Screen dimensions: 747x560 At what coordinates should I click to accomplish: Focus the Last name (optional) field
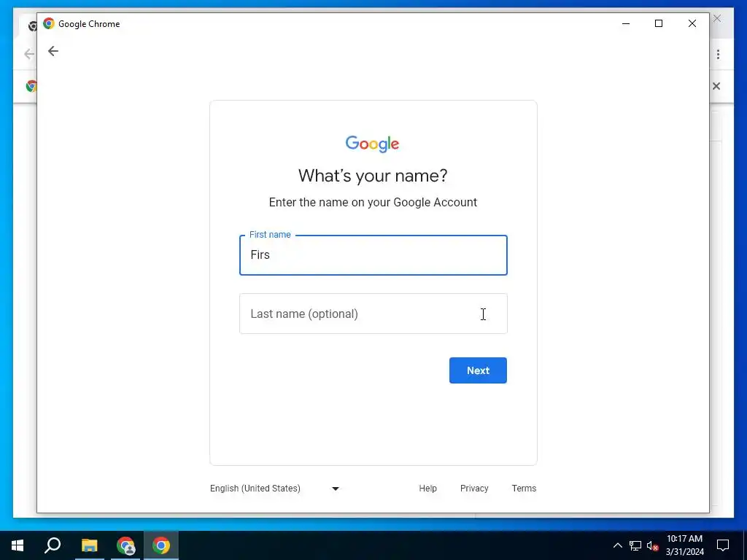pos(373,314)
